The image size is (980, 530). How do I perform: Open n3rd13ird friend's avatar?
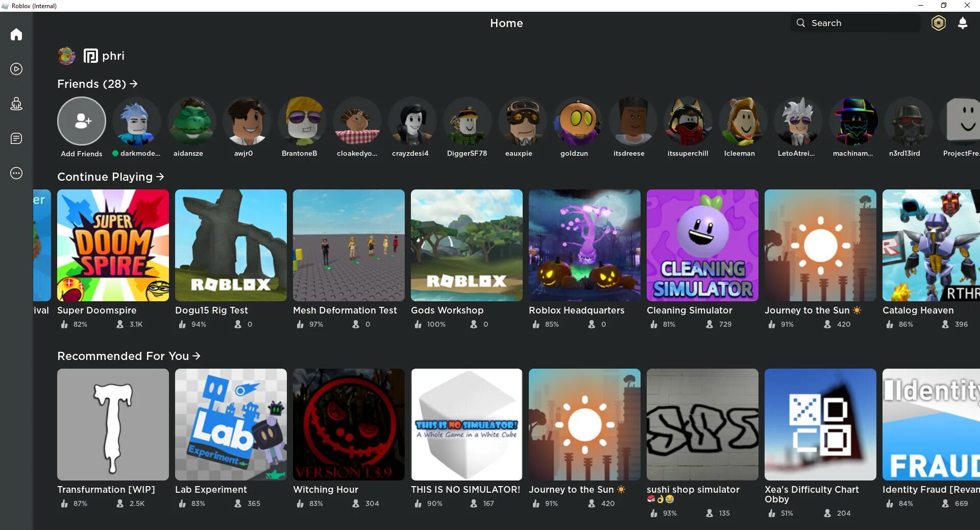click(909, 121)
